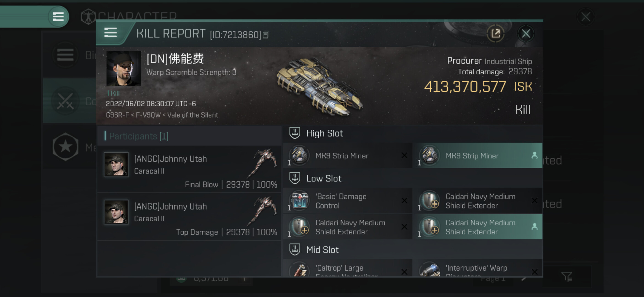Collapse the Mid Slot section

pyautogui.click(x=294, y=250)
